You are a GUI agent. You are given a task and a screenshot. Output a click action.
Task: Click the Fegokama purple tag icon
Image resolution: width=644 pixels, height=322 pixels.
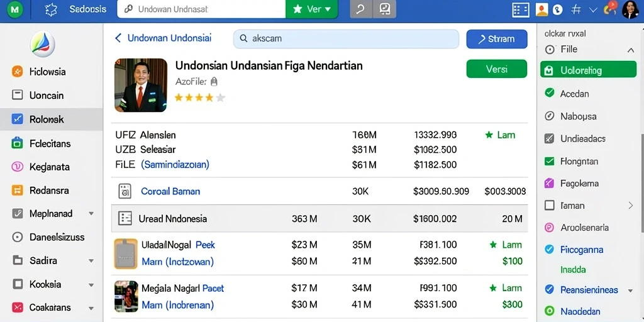[549, 183]
